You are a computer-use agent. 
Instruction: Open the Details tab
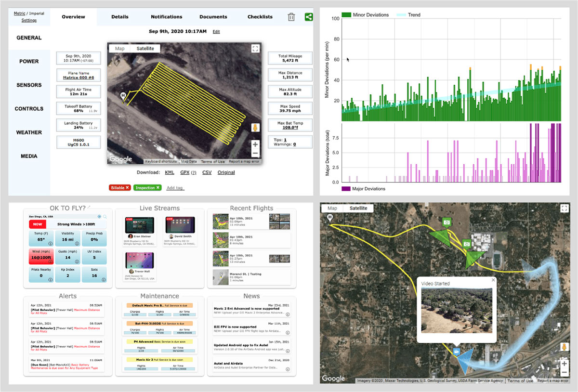pyautogui.click(x=119, y=17)
